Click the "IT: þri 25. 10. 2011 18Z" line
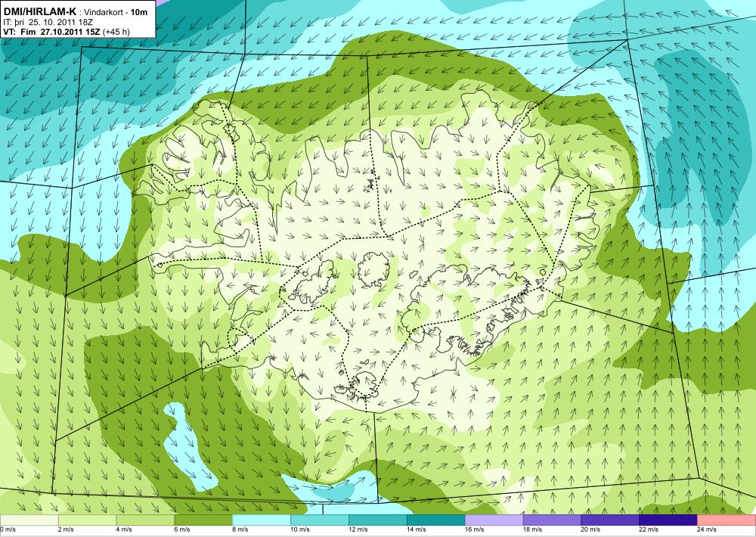 (x=47, y=22)
